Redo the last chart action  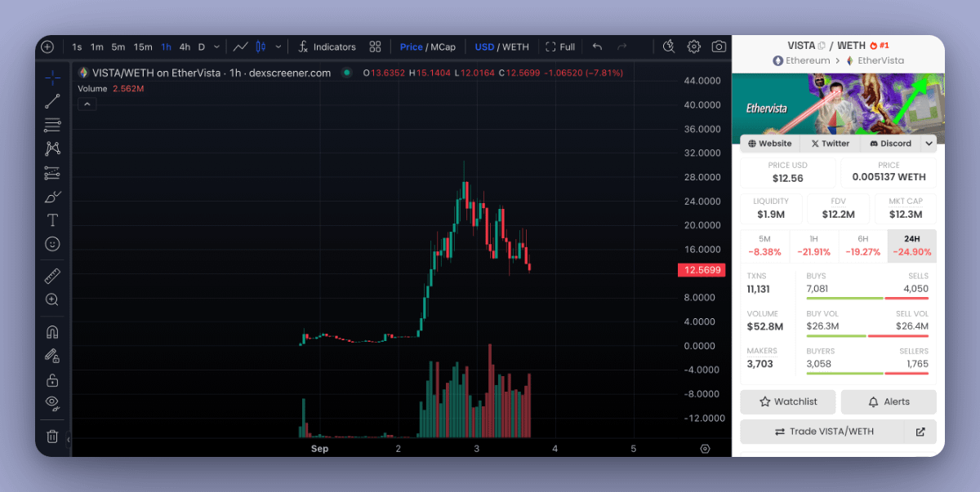(622, 47)
